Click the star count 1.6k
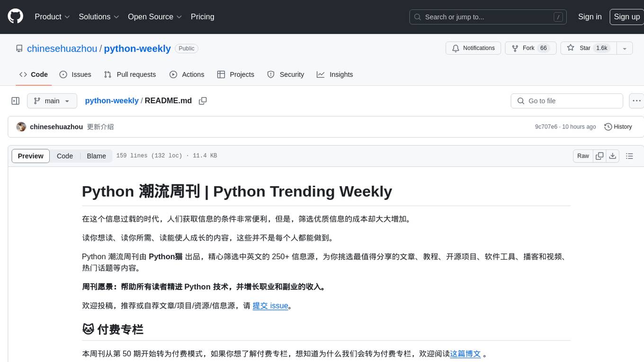Viewport: 644px width, 362px height. click(x=602, y=48)
